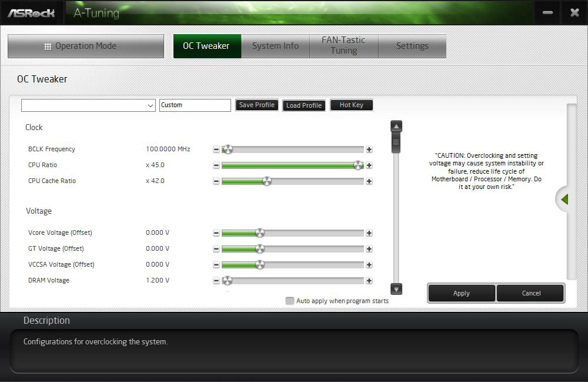Enable Auto apply when program starts
The width and height of the screenshot is (588, 382).
[289, 301]
